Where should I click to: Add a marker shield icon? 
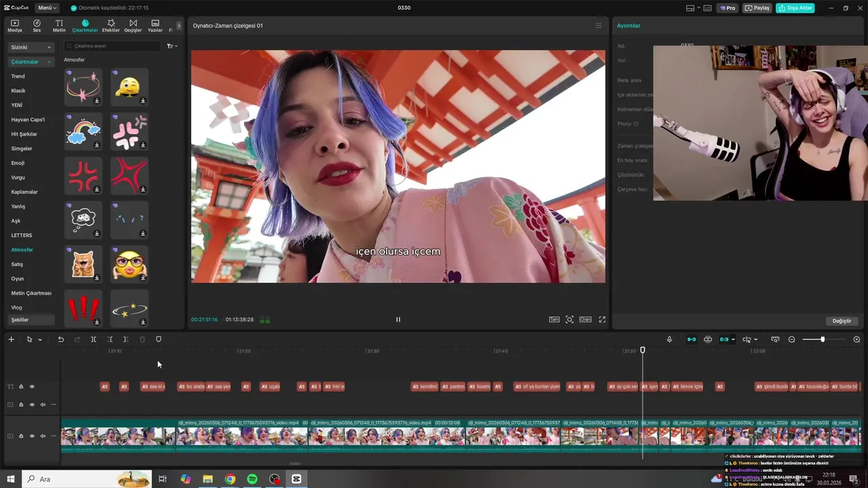(x=159, y=340)
